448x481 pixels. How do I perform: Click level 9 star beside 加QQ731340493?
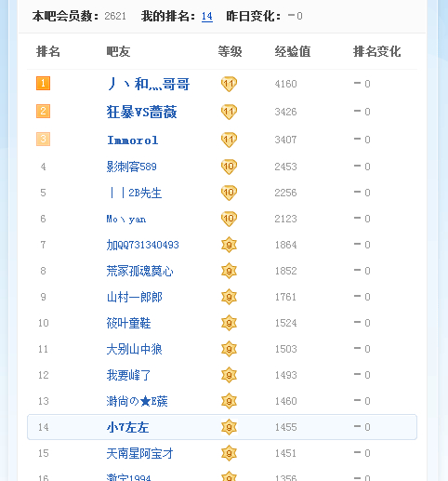pyautogui.click(x=229, y=245)
